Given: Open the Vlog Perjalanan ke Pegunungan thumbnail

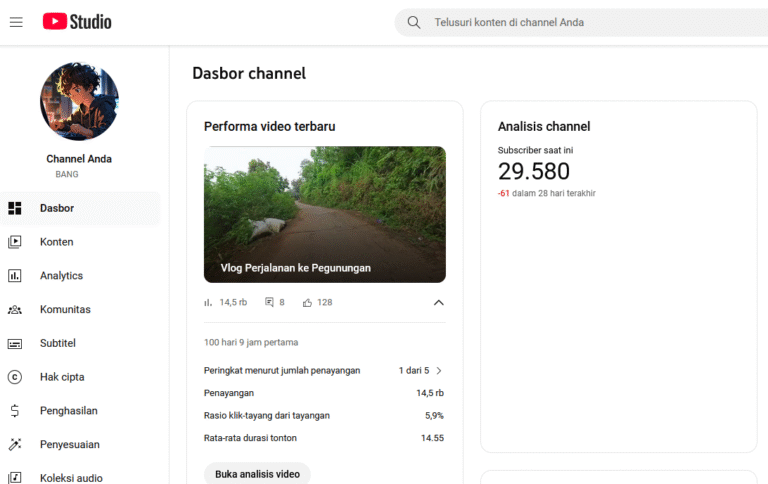Looking at the screenshot, I should click(x=324, y=214).
